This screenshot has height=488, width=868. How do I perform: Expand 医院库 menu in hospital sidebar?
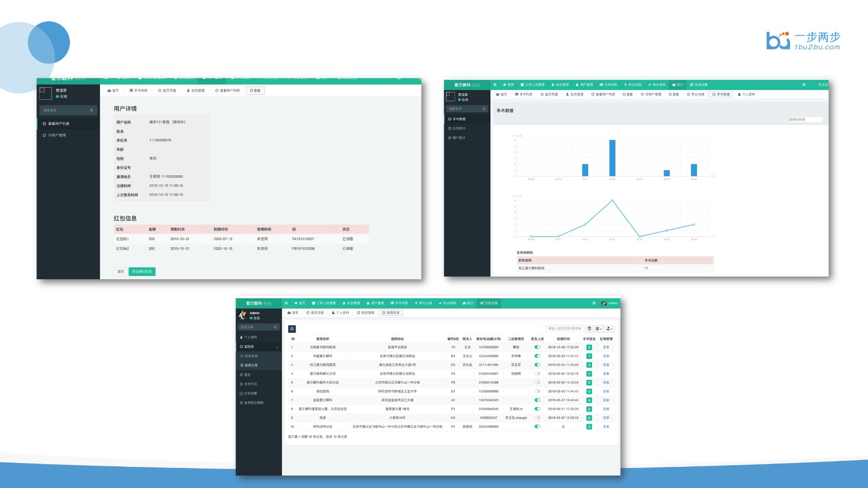click(x=259, y=346)
